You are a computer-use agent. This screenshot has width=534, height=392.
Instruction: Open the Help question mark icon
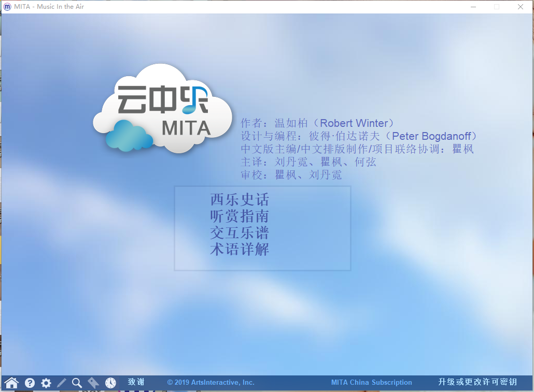[30, 383]
